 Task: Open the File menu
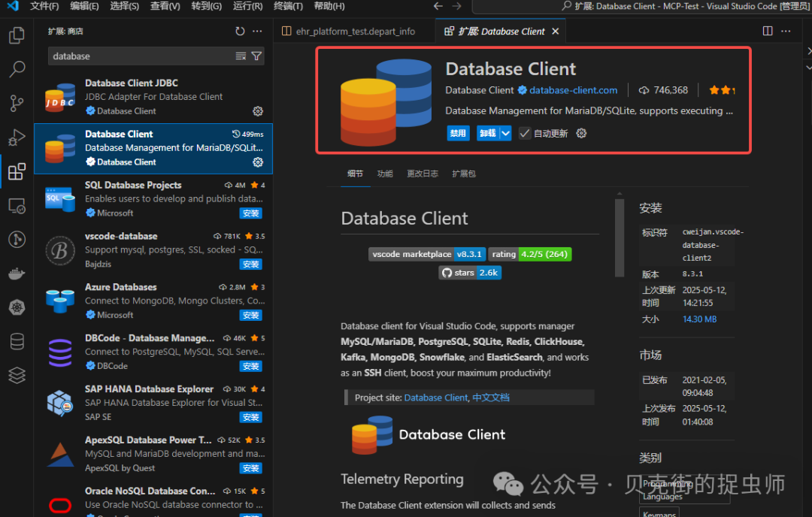44,6
